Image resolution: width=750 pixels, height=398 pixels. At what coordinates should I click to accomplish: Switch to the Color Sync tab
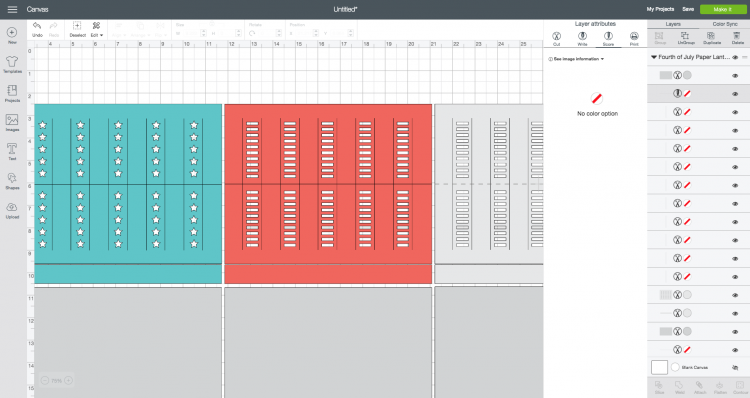[x=725, y=24]
